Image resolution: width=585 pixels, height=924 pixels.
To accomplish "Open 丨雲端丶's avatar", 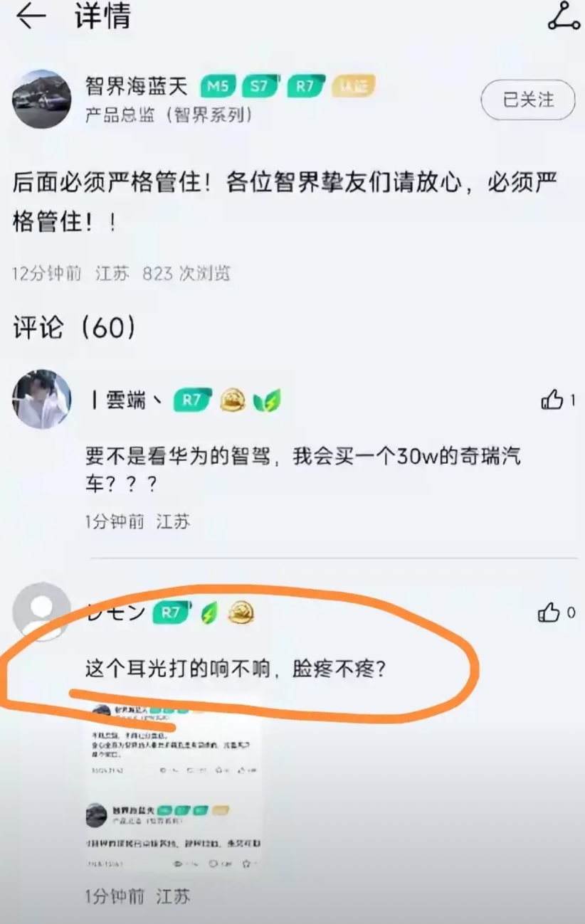I will click(x=42, y=399).
